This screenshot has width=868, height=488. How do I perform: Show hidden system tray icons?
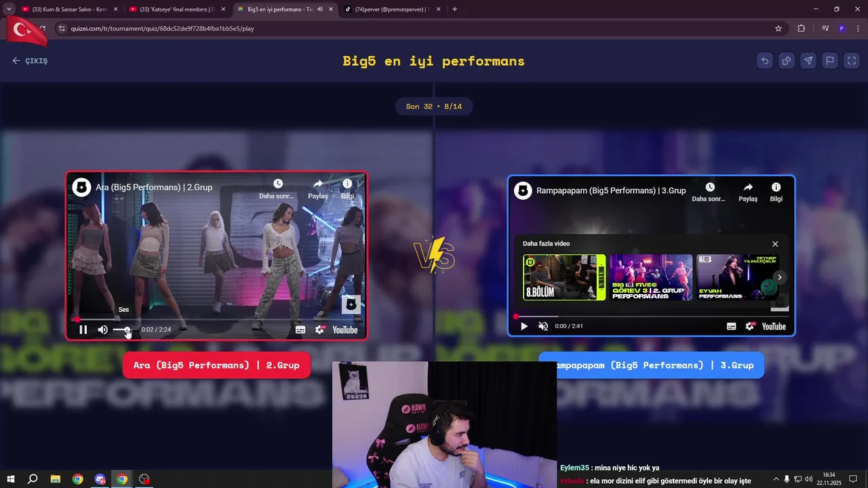coord(776,479)
